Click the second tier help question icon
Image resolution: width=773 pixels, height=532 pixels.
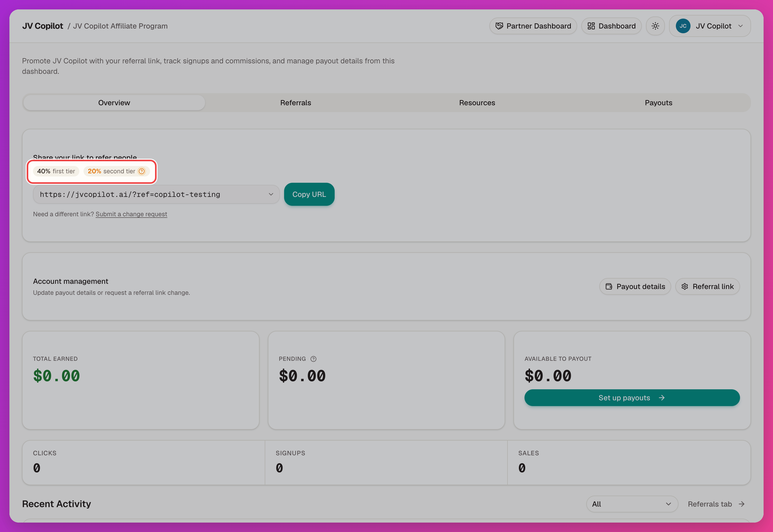pos(142,171)
